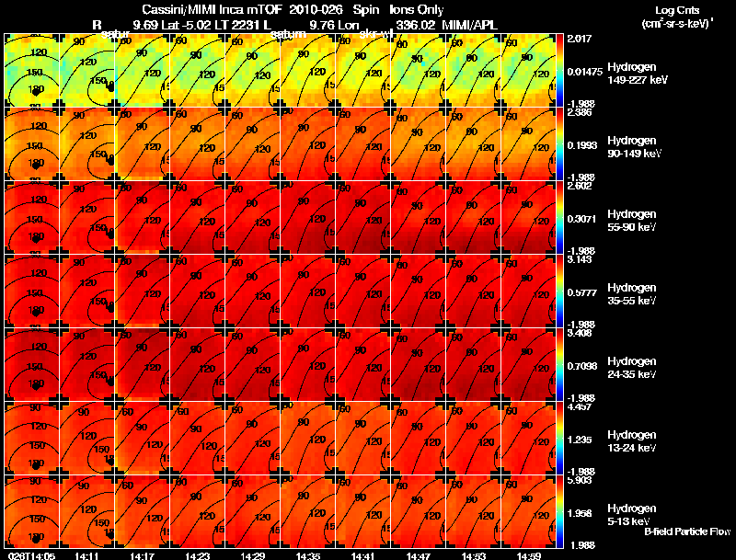Image resolution: width=736 pixels, height=560 pixels.
Task: Click the '14:41' time label
Action: [x=362, y=556]
